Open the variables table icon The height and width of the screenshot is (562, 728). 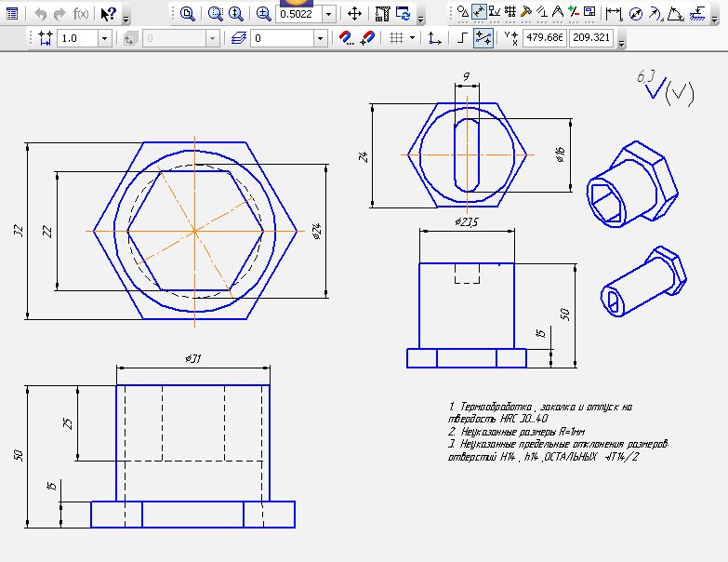[12, 13]
